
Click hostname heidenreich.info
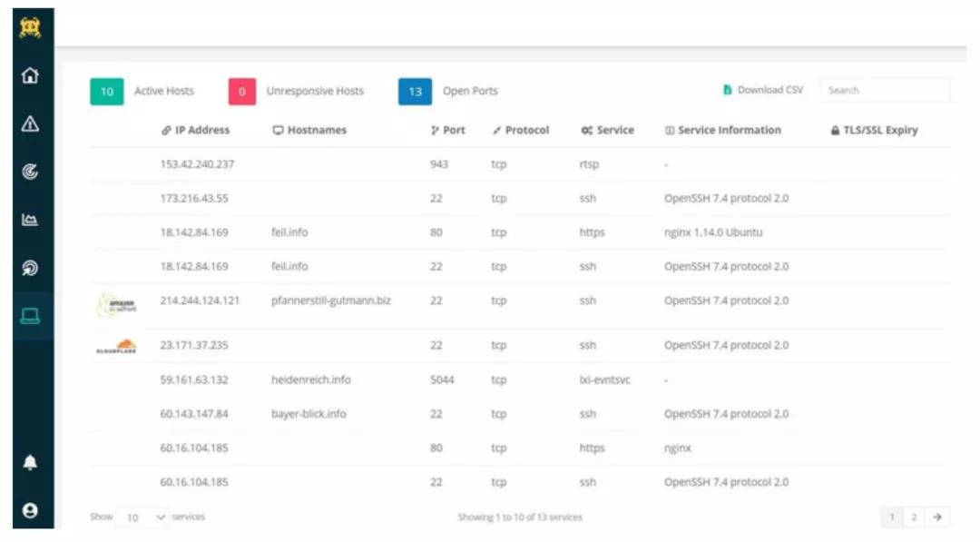(x=310, y=379)
